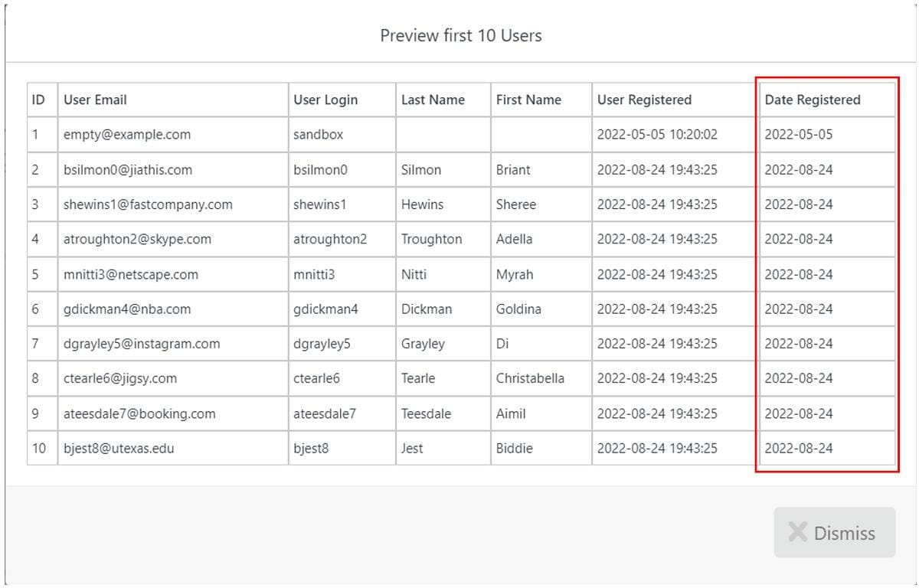The width and height of the screenshot is (919, 588).
Task: Click the Preview first 10 Users title
Action: pos(461,35)
